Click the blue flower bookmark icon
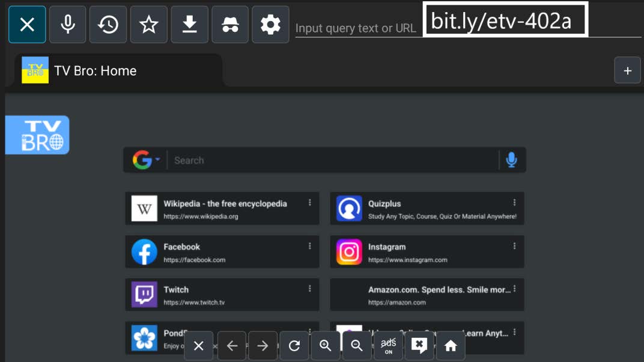Viewport: 644px width, 362px height. (x=144, y=338)
